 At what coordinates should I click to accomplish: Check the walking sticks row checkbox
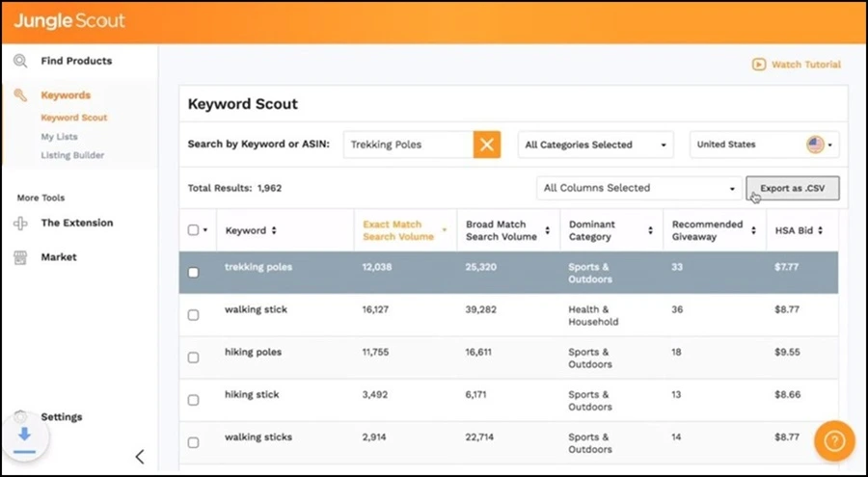click(x=193, y=442)
